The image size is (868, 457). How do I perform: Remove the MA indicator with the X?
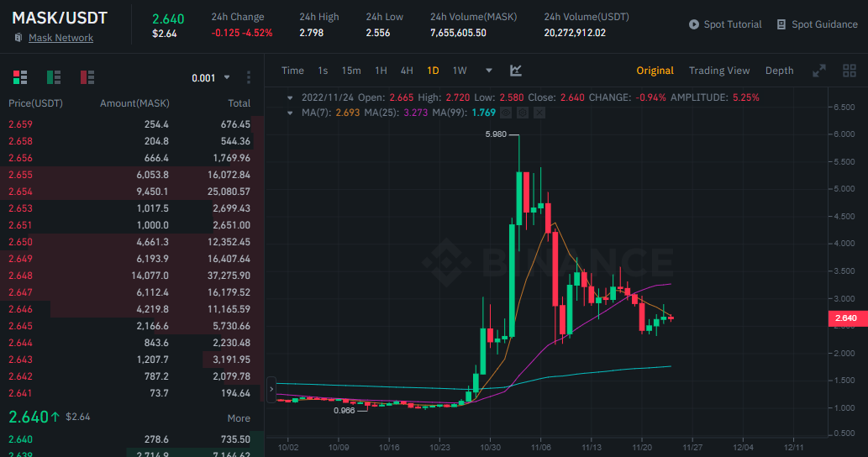click(539, 113)
